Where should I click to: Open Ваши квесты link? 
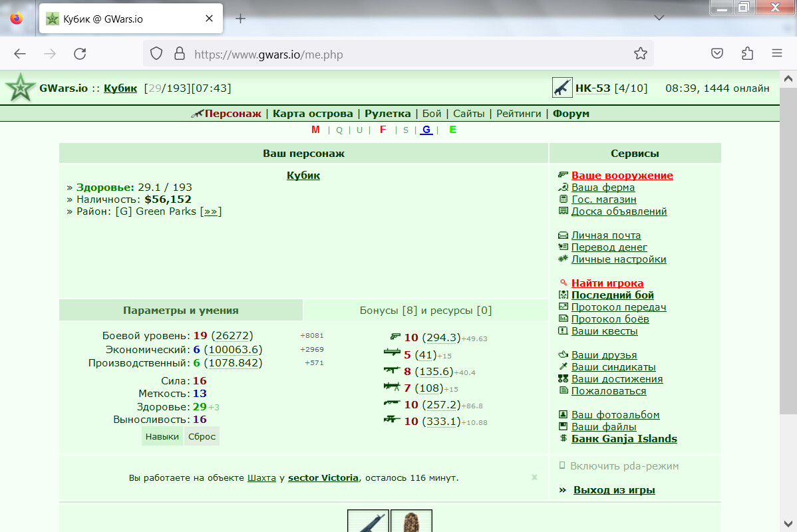click(x=604, y=331)
